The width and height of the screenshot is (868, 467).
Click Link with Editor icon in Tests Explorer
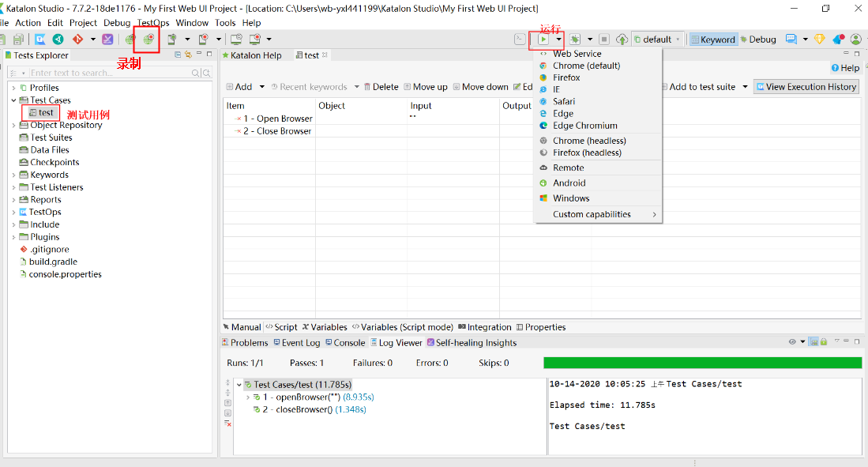[188, 55]
